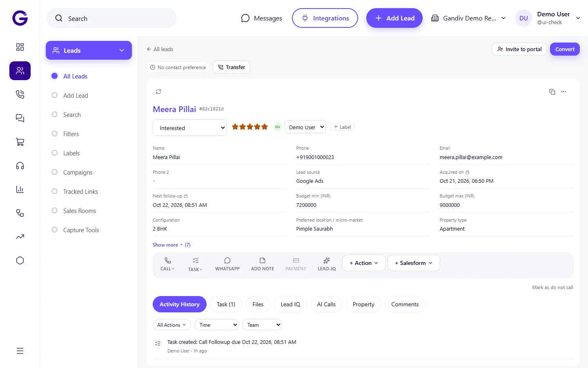Viewport: 588px width, 368px height.
Task: Open the three-dot more options menu
Action: (x=563, y=92)
